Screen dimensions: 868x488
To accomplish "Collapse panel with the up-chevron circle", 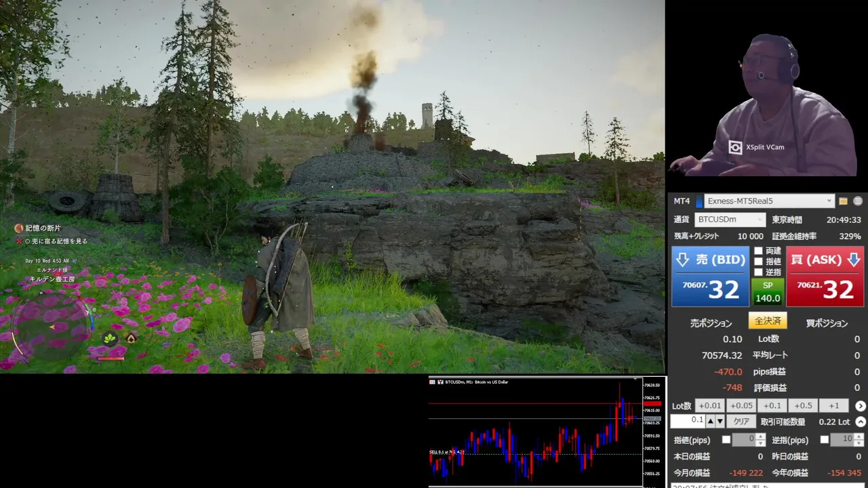I will click(x=861, y=422).
